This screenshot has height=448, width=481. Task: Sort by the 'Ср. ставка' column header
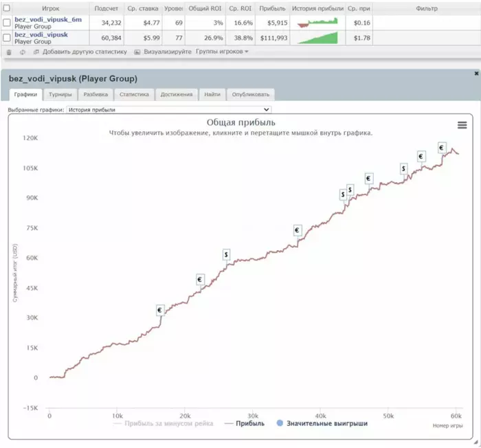(143, 8)
